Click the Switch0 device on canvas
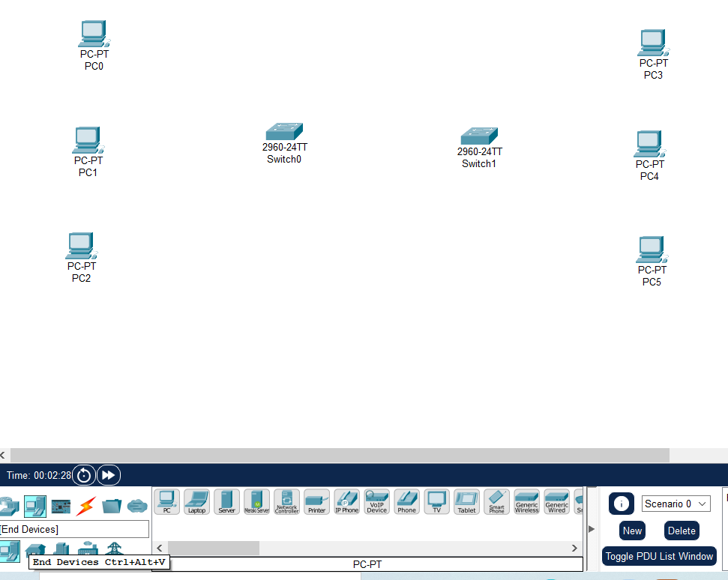 click(284, 133)
